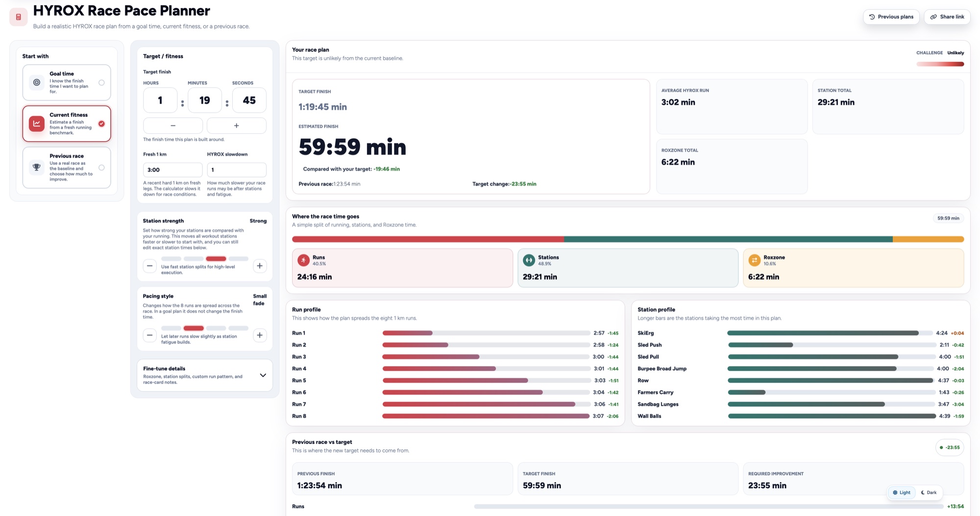980x516 pixels.
Task: Select the Goal time radio option
Action: 101,82
